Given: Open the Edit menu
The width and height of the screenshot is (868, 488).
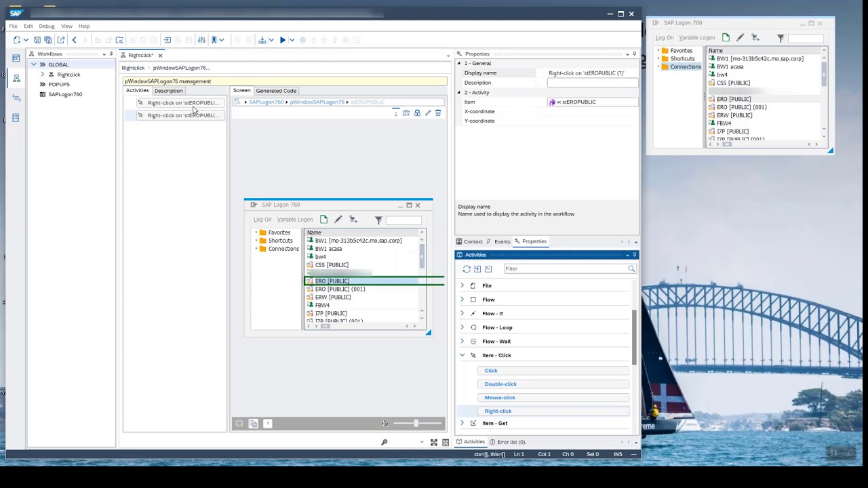Looking at the screenshot, I should [28, 26].
